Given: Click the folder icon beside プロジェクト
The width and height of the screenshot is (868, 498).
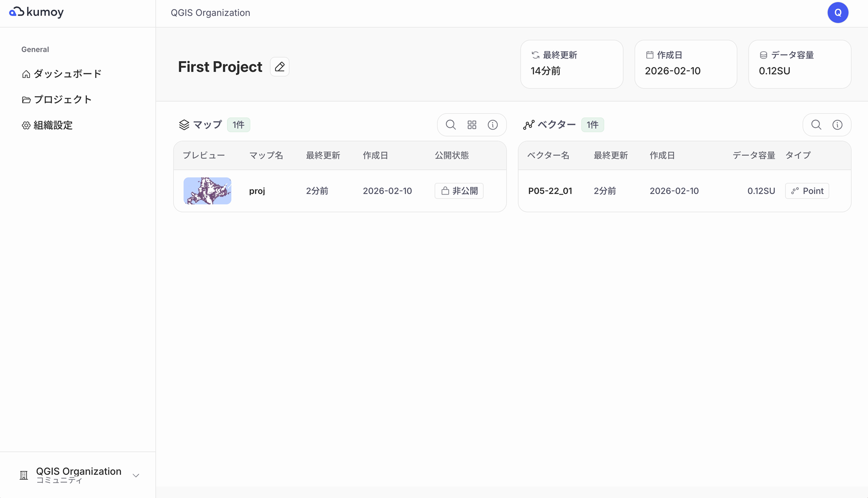Looking at the screenshot, I should click(26, 99).
